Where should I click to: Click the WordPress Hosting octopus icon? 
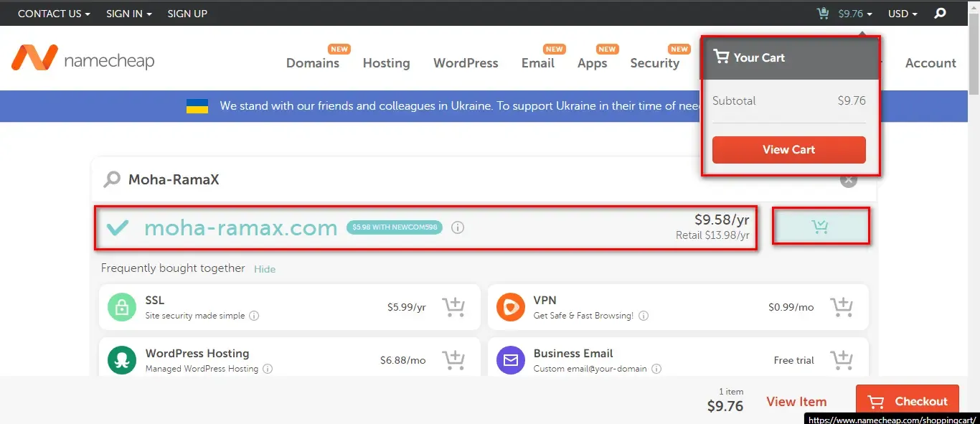coord(122,360)
